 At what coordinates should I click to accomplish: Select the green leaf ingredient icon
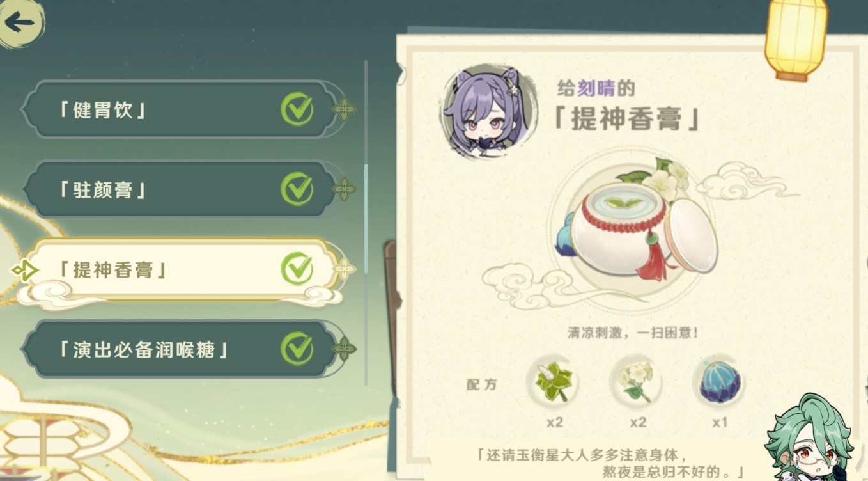tap(554, 383)
